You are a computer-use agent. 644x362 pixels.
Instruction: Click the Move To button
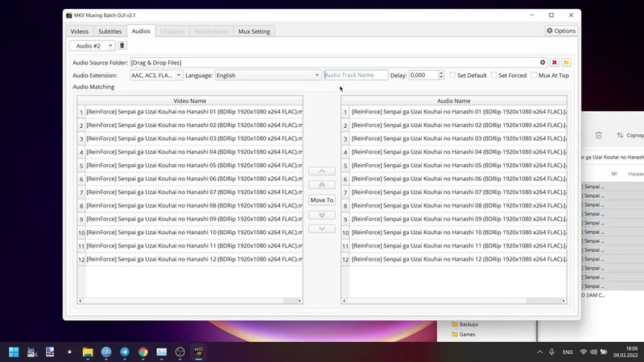tap(322, 200)
